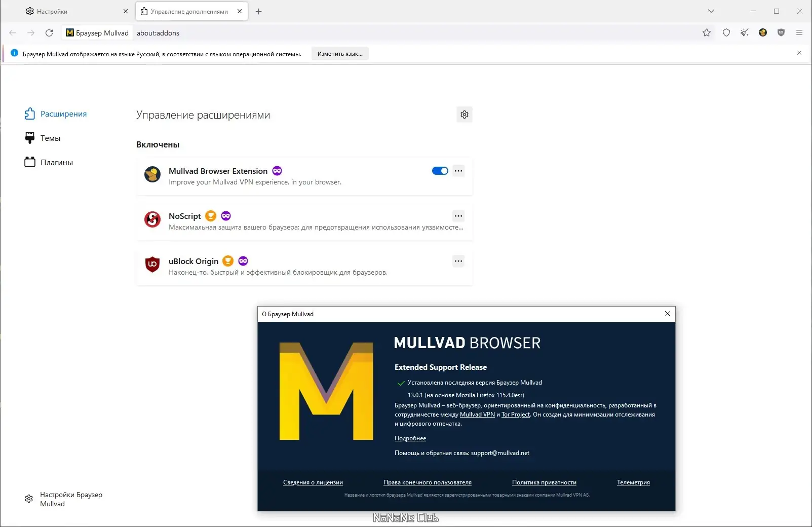
Task: Switch to the Настройки tab
Action: (77, 11)
